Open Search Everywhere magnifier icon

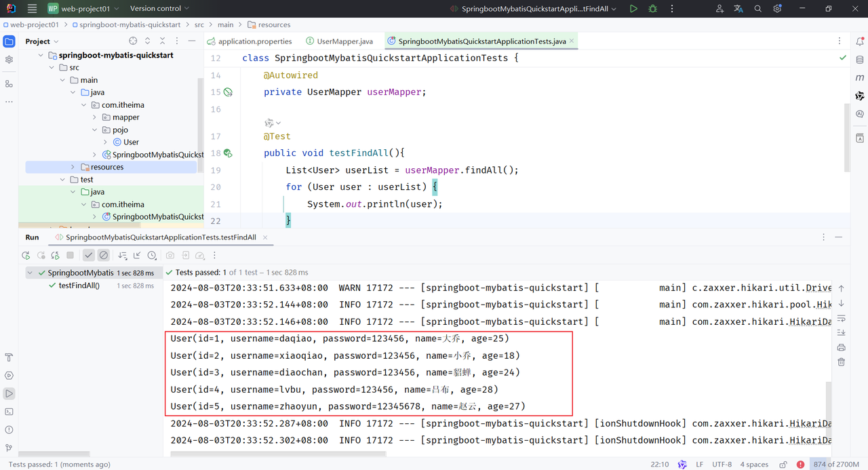pyautogui.click(x=758, y=9)
